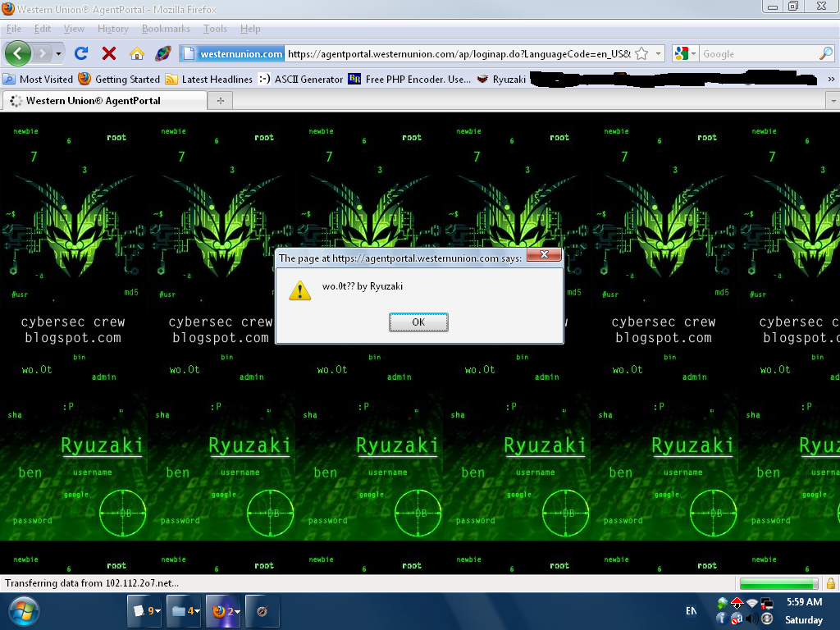This screenshot has height=630, width=840.
Task: Click status text 'Transferring data from 102.112.2o7.net...'
Action: point(92,583)
